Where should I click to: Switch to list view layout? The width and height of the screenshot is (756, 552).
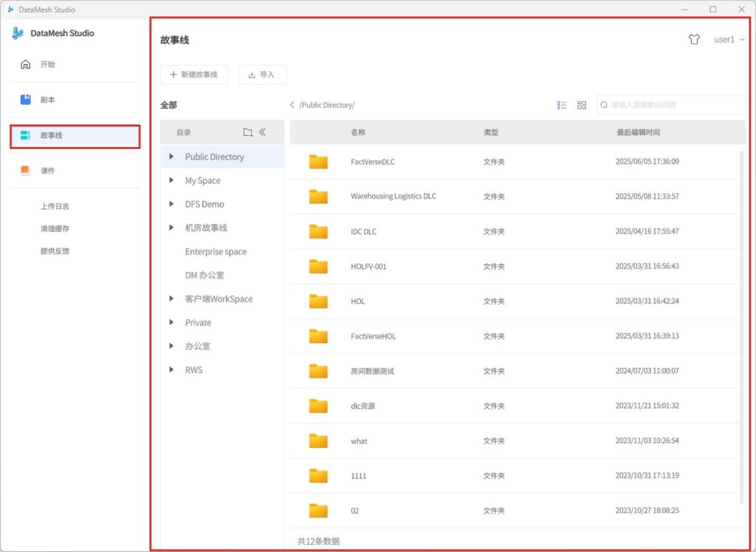(562, 106)
